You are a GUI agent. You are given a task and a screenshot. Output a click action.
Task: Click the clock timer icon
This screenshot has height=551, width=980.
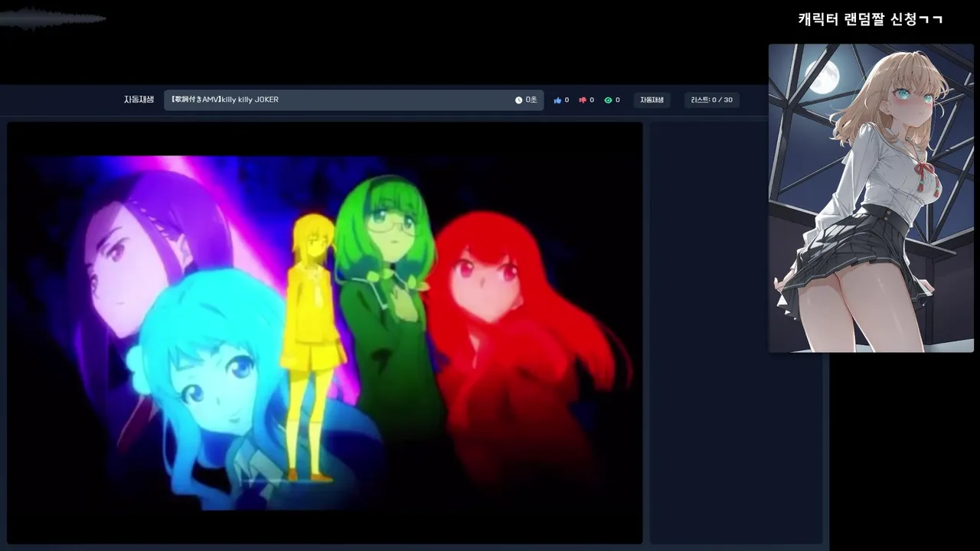(518, 100)
